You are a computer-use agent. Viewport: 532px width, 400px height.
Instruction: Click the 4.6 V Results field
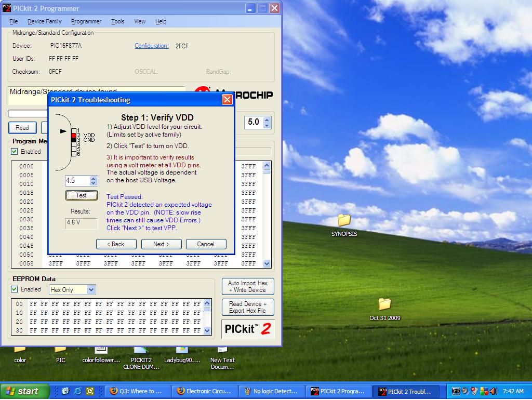coord(82,223)
